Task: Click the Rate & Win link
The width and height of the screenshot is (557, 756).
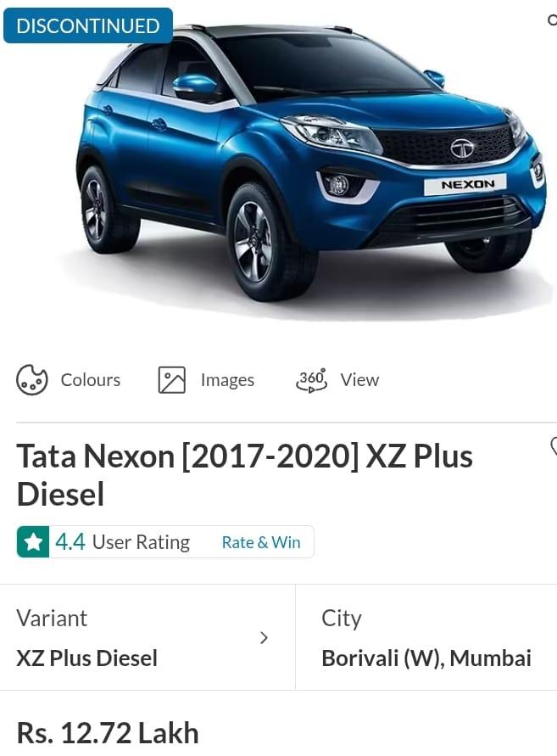Action: pyautogui.click(x=260, y=542)
